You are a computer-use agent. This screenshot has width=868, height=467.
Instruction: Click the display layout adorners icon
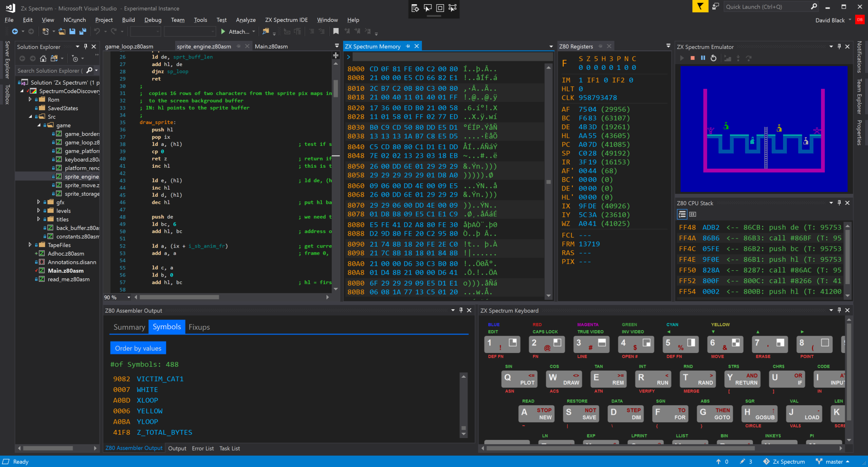[x=440, y=8]
